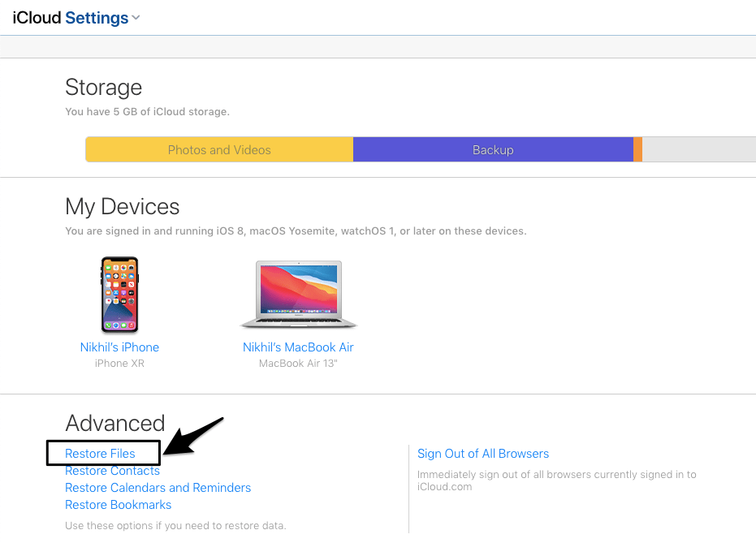Open the iPhone XR device icon
This screenshot has height=543, width=756.
tap(119, 295)
